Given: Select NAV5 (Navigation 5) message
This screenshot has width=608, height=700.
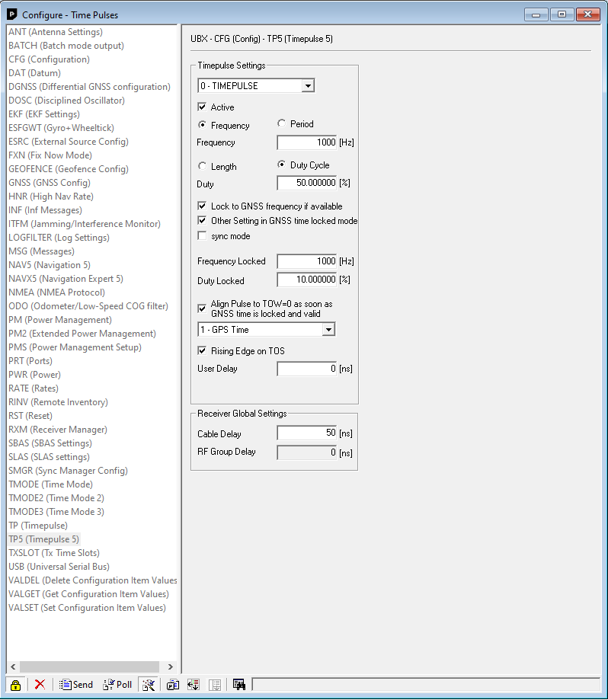Looking at the screenshot, I should pyautogui.click(x=50, y=265).
